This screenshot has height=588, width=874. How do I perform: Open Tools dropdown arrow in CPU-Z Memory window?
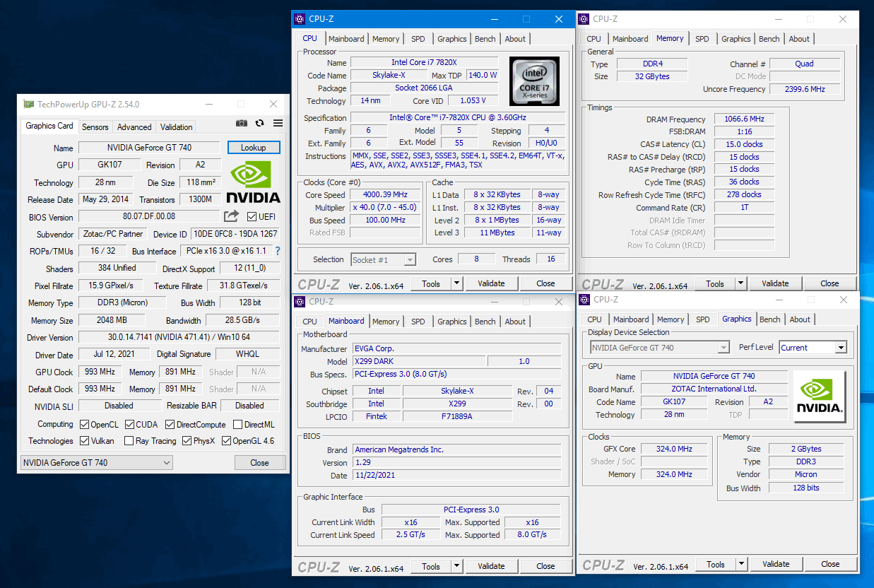click(740, 283)
